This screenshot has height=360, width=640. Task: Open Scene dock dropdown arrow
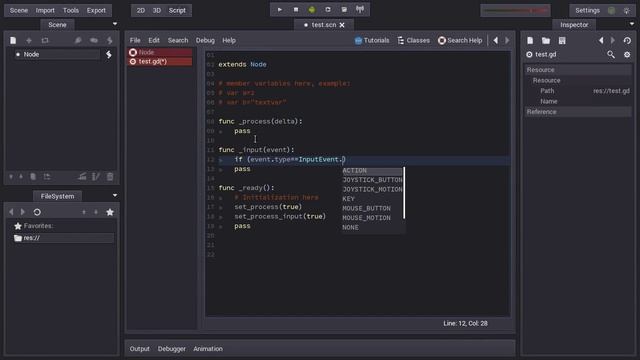coord(115,24)
